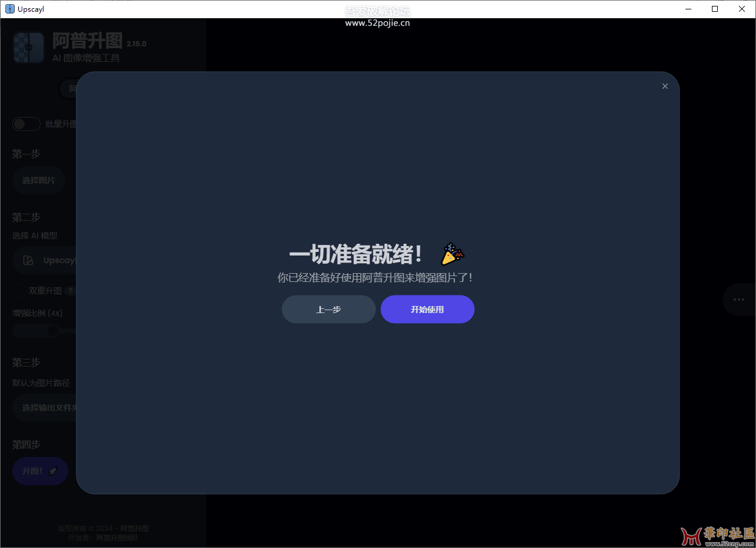Go back with the 上一步 button
This screenshot has width=756, height=548.
[329, 310]
